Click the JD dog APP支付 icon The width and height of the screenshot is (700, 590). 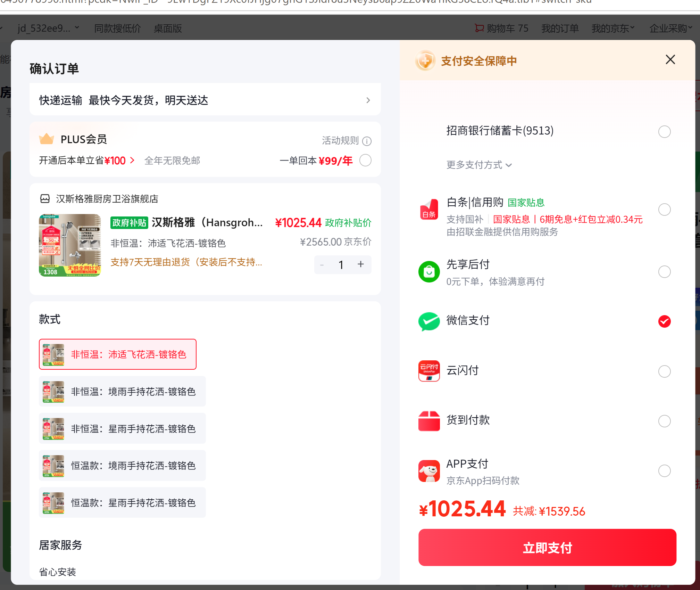point(429,471)
